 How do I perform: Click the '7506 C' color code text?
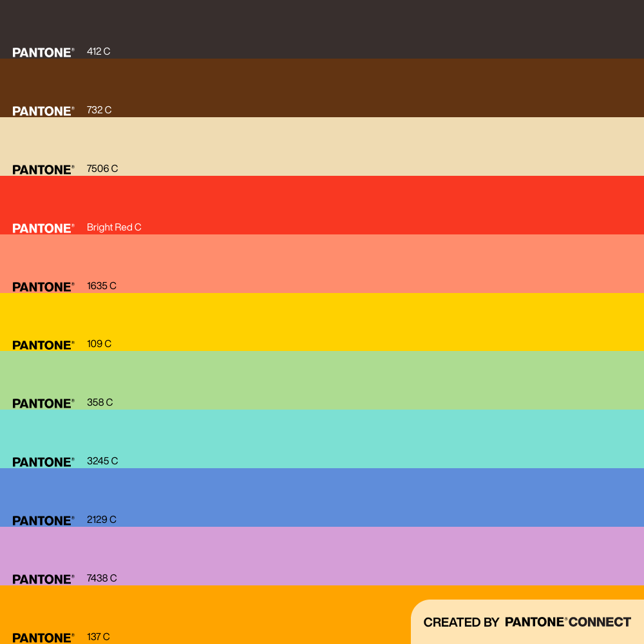coord(102,169)
